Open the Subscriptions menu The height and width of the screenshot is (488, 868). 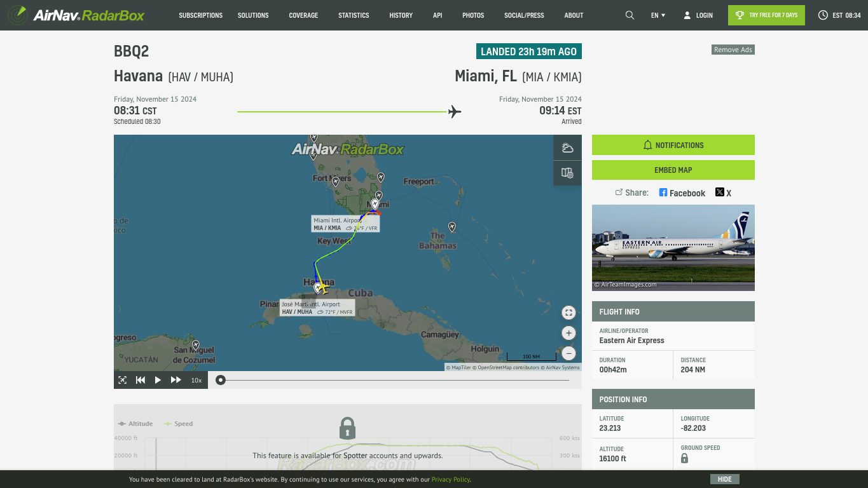[201, 15]
